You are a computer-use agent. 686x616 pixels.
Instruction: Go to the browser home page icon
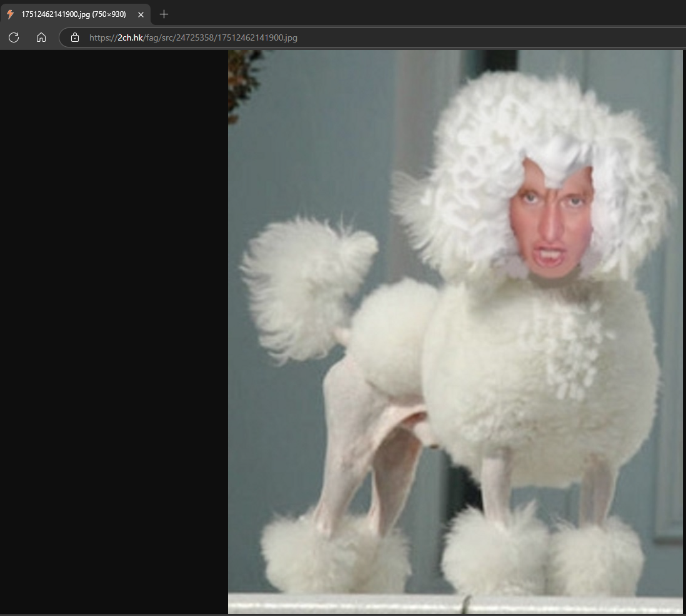point(41,37)
